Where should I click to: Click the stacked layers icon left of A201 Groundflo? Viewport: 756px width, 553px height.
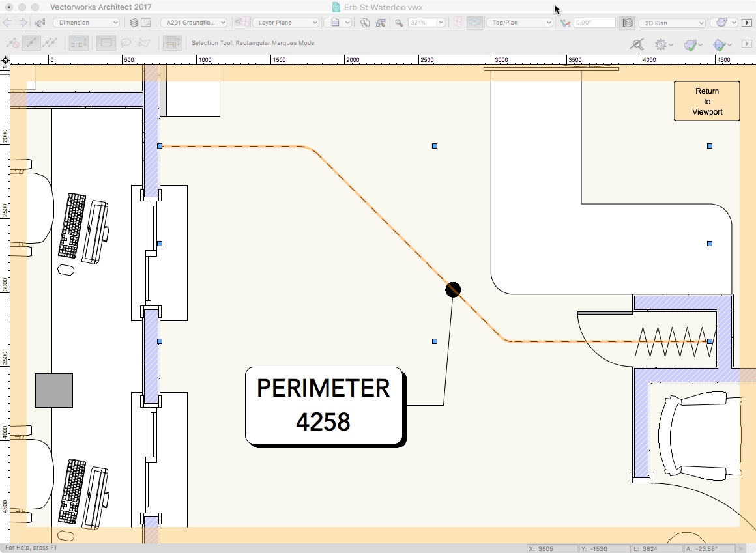135,22
